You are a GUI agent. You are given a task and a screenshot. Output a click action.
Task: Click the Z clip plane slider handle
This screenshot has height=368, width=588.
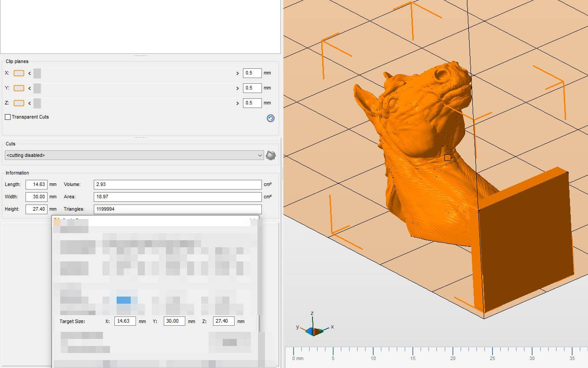[x=37, y=103]
